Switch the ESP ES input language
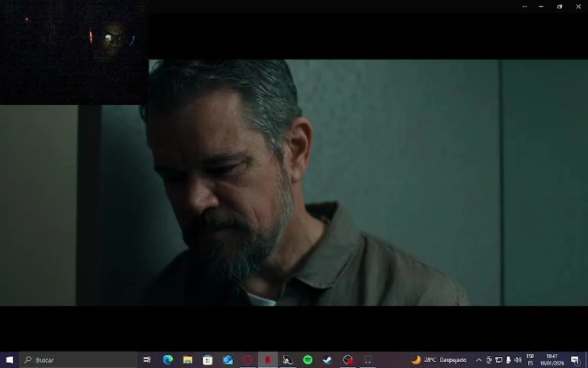 pyautogui.click(x=530, y=360)
